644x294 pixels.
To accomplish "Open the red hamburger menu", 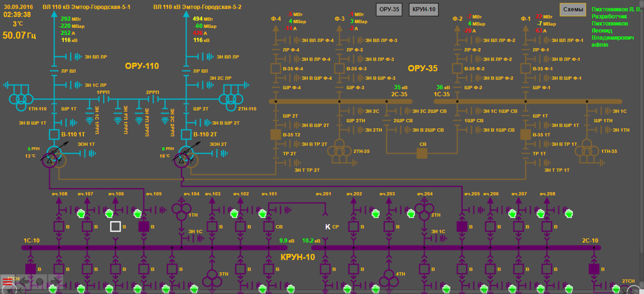I will pos(7,282).
